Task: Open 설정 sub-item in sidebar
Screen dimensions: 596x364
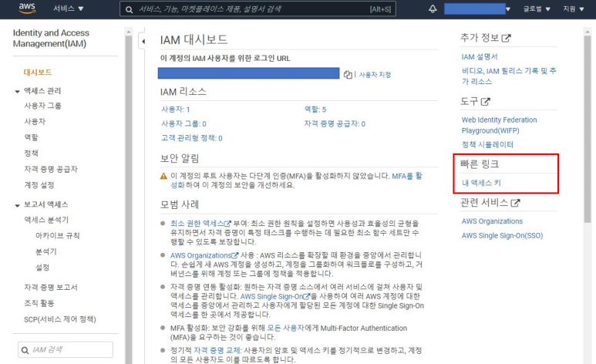Action: click(42, 268)
